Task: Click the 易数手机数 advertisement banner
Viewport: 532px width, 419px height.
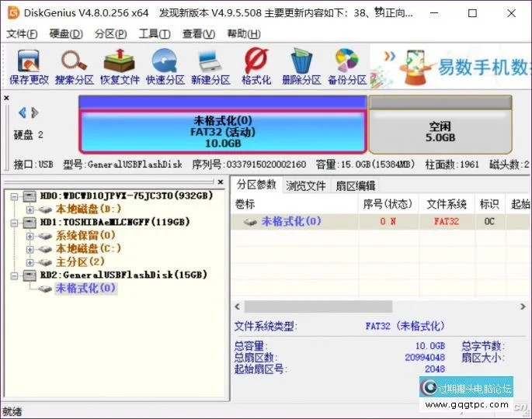Action: [450, 67]
